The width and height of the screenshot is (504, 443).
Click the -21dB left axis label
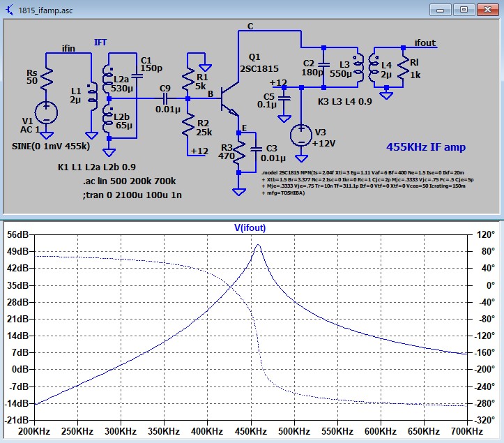(x=17, y=420)
